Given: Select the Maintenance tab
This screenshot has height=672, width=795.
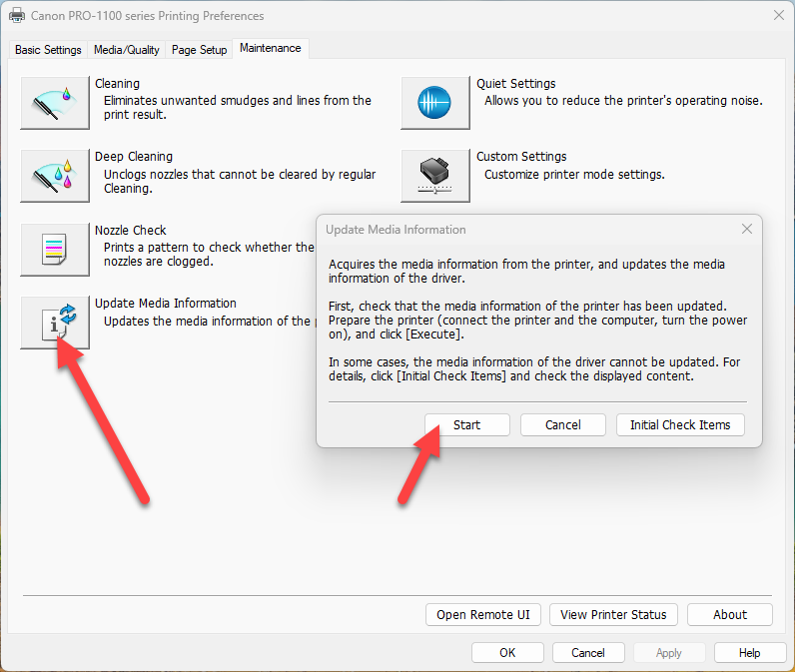Looking at the screenshot, I should pos(270,49).
